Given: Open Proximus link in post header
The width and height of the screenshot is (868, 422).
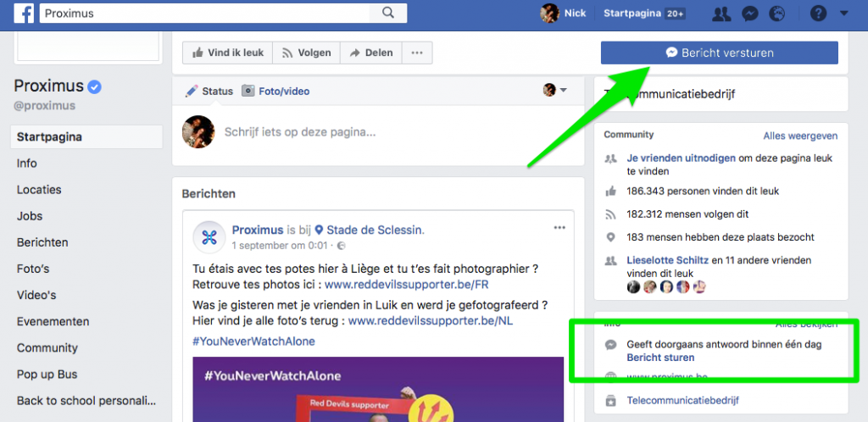Looking at the screenshot, I should tap(258, 230).
